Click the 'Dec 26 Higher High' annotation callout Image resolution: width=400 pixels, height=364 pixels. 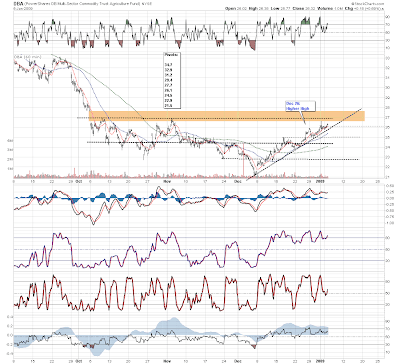(300, 106)
